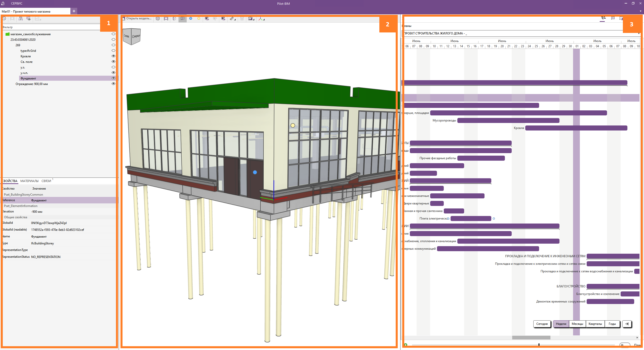Toggle visibility of Кровля storey
This screenshot has height=350, width=644.
click(x=113, y=56)
